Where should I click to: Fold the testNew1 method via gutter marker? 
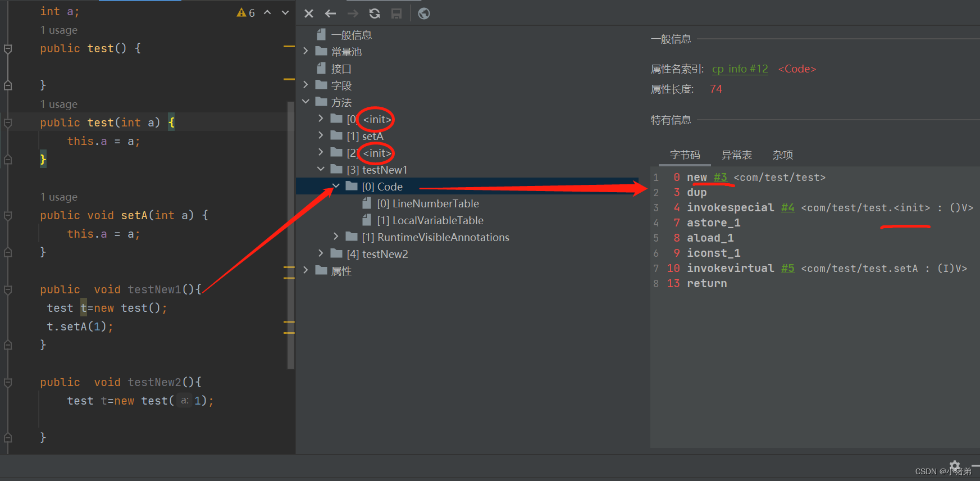pyautogui.click(x=8, y=290)
